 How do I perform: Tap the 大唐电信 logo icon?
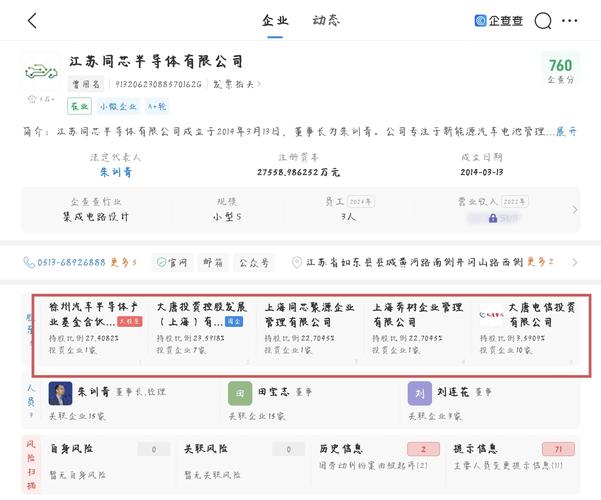pos(491,315)
